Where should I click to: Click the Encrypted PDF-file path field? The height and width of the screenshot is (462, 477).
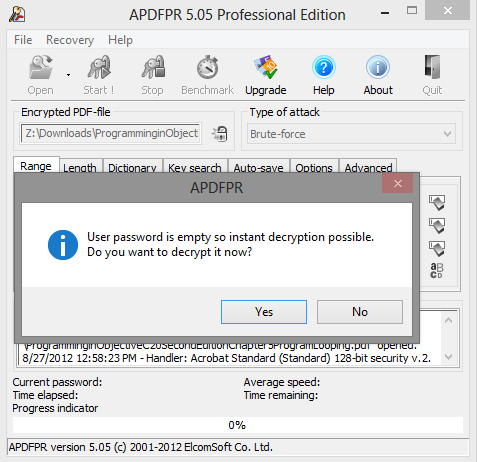[x=111, y=133]
